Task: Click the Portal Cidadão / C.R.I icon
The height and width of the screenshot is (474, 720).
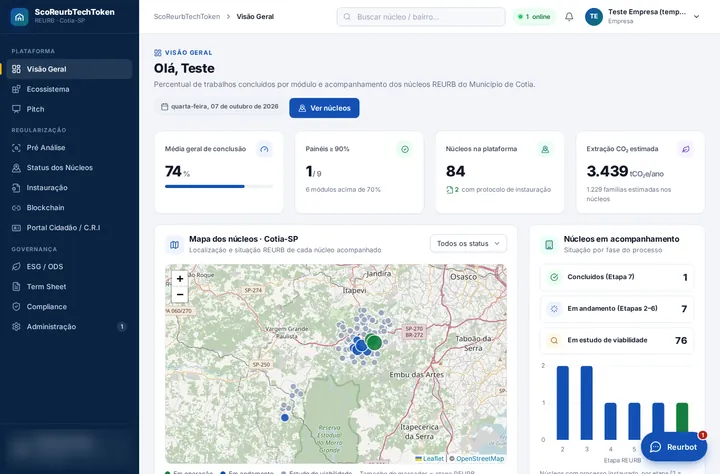Action: pyautogui.click(x=17, y=227)
